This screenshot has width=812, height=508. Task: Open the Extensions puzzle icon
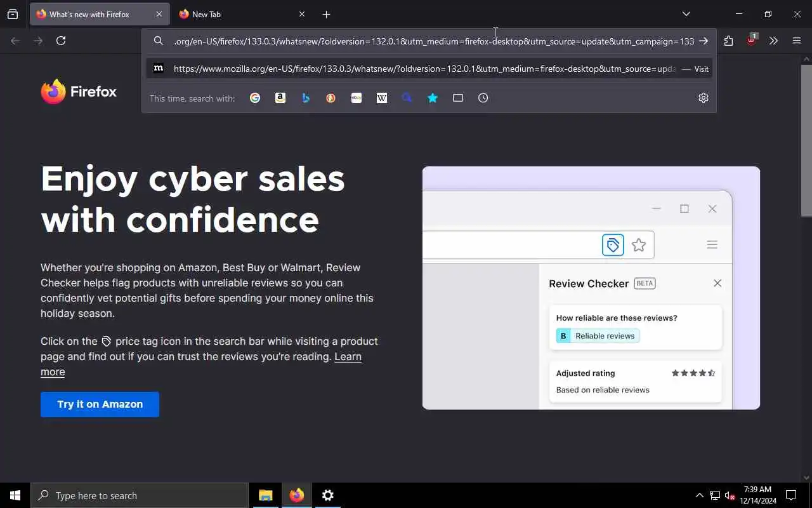tap(728, 41)
